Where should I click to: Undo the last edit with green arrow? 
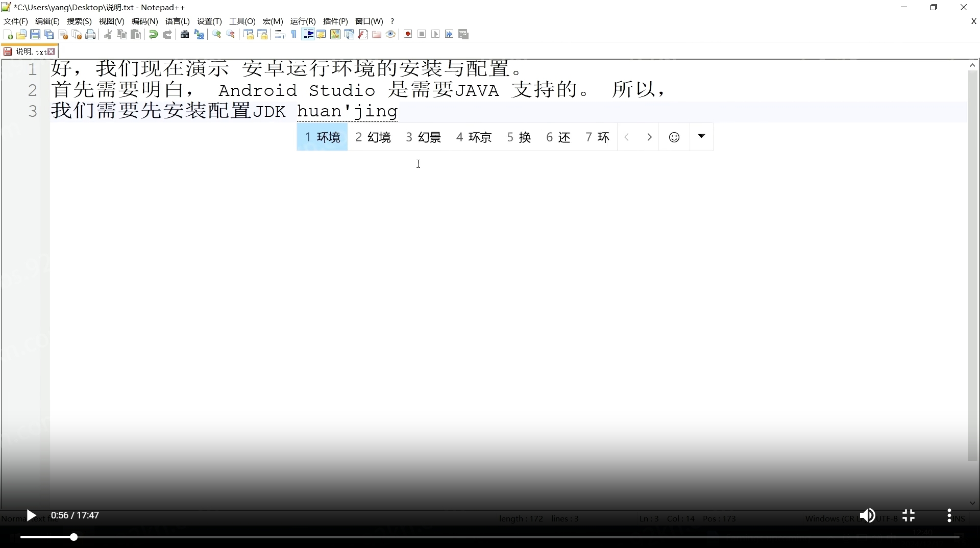(x=153, y=34)
